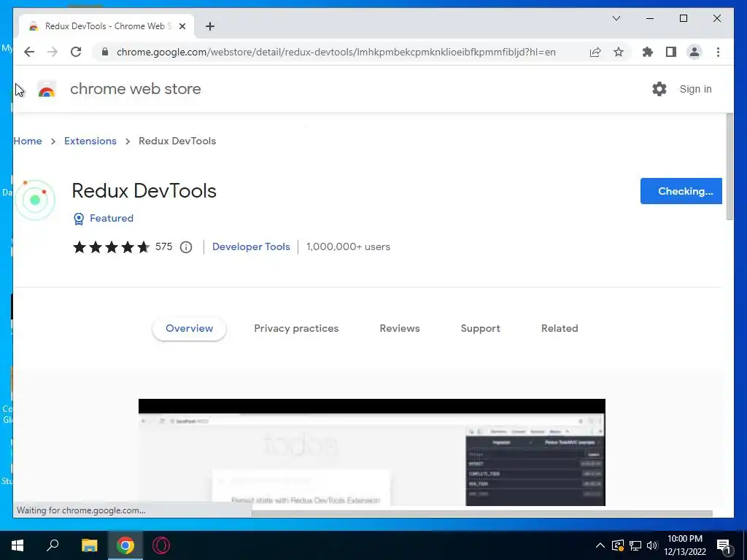This screenshot has height=560, width=747.
Task: Open the Chrome profile avatar
Action: coord(694,52)
